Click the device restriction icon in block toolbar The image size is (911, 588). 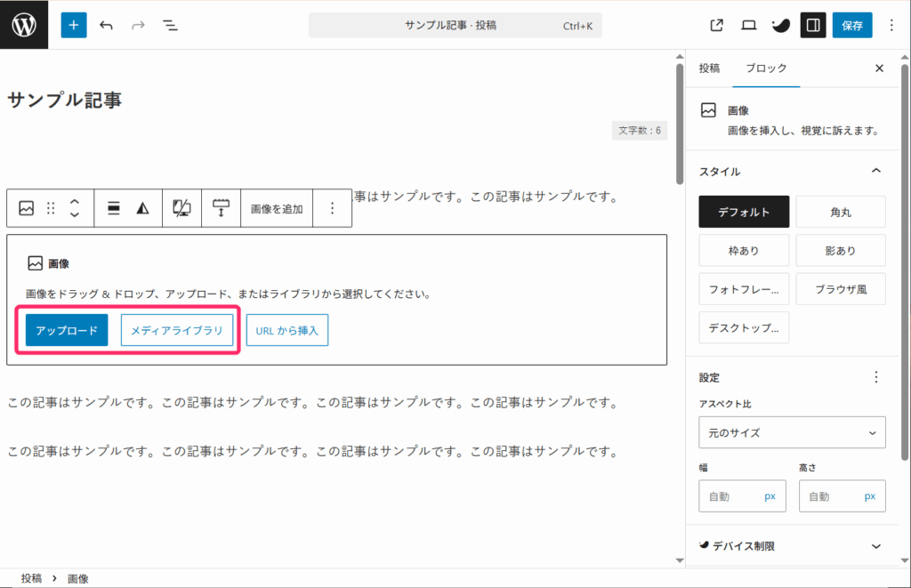(181, 208)
